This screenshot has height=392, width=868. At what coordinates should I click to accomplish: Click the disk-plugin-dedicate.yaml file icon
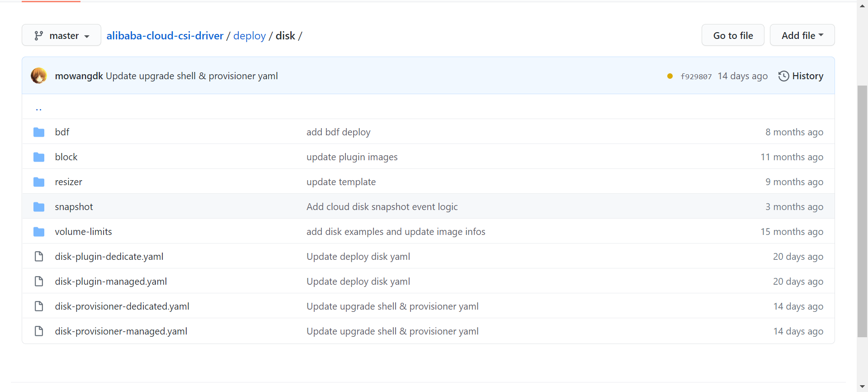coord(39,257)
